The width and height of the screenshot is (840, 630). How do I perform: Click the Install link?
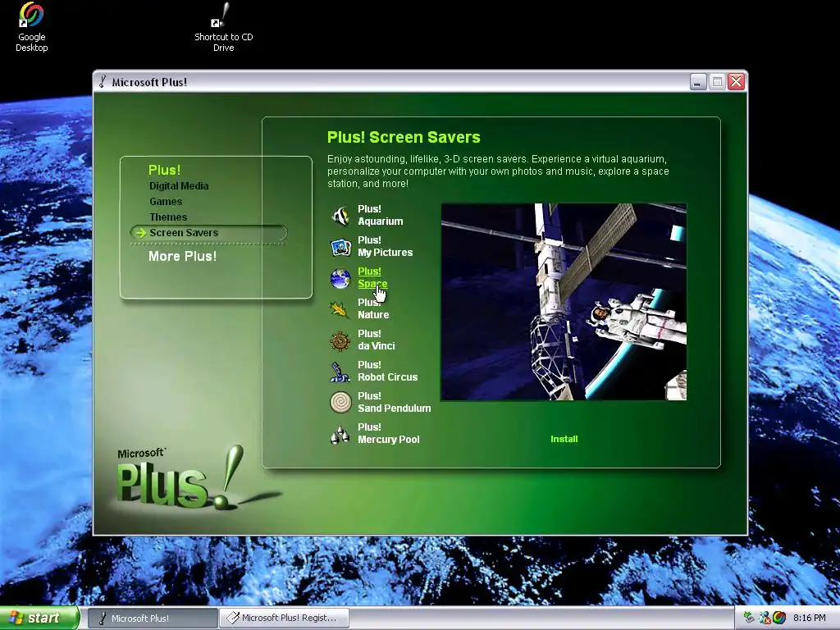[x=564, y=439]
